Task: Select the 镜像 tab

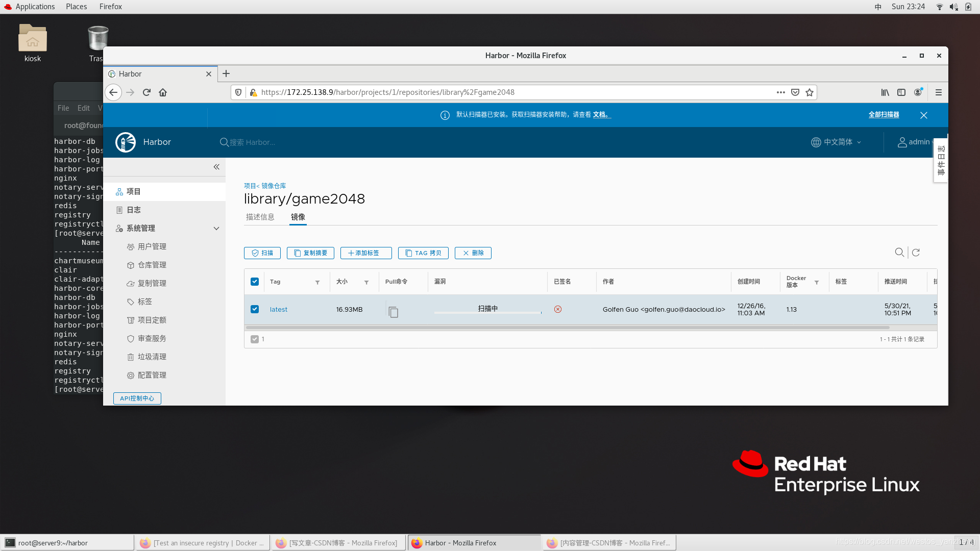Action: coord(298,217)
